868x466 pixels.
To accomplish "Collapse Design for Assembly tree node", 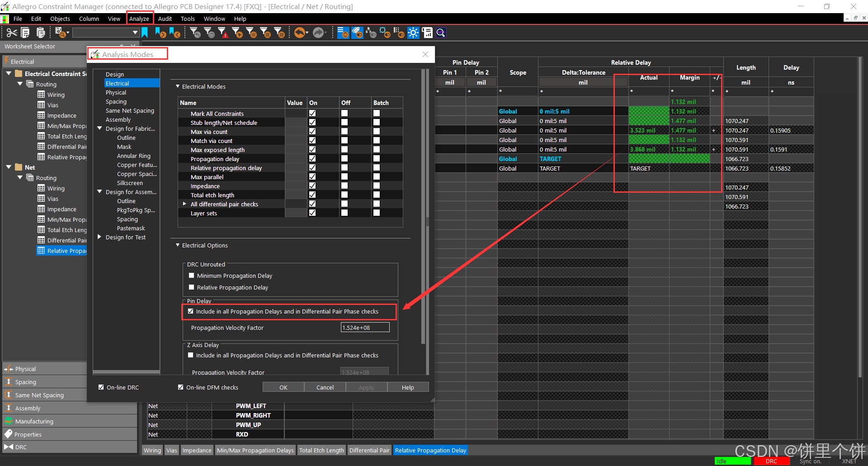I will click(99, 192).
